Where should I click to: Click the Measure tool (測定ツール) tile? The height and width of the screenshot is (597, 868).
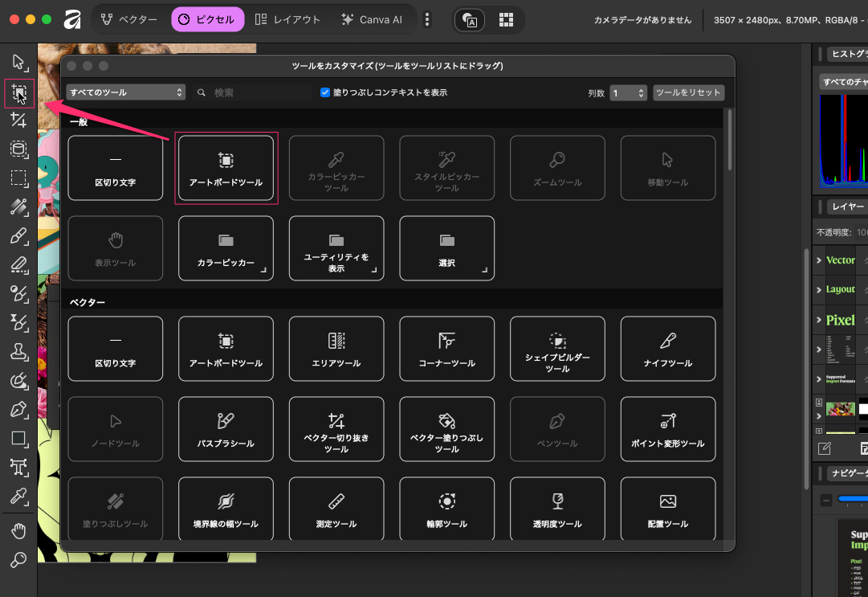[x=336, y=509]
